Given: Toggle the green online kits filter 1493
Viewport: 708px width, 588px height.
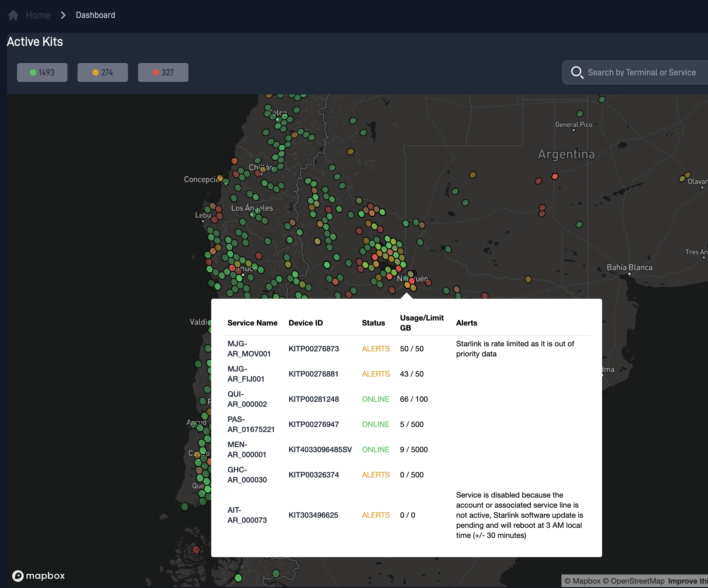Looking at the screenshot, I should pyautogui.click(x=42, y=72).
